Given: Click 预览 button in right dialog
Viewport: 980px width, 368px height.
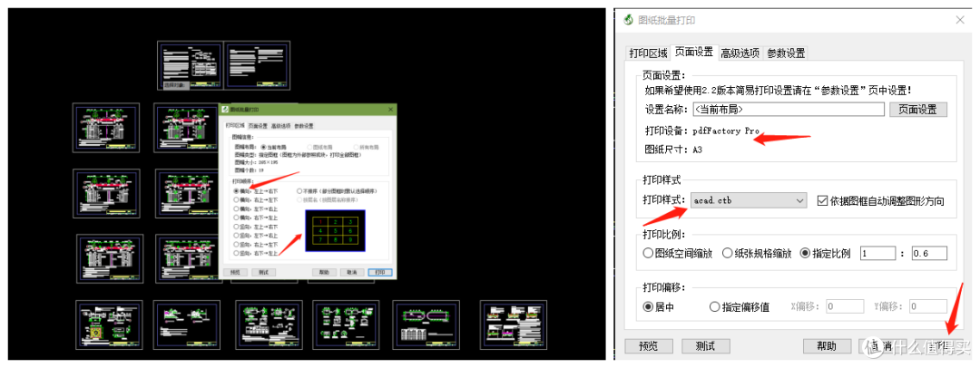Looking at the screenshot, I should point(649,346).
